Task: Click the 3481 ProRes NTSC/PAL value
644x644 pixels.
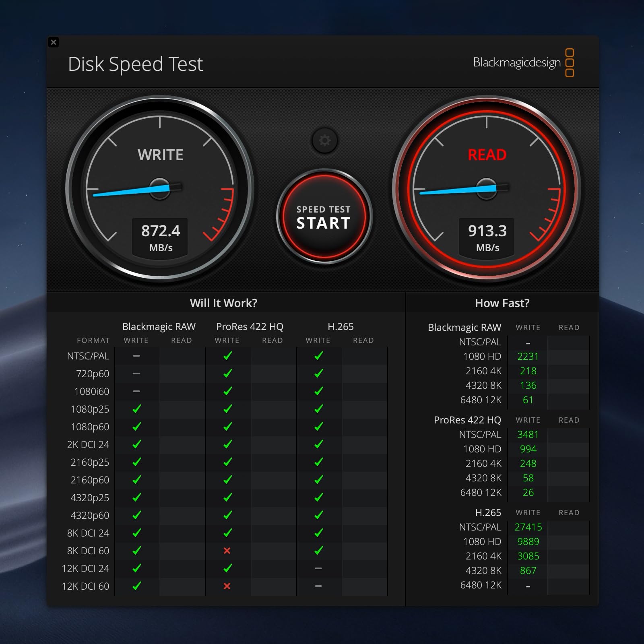Action: point(528,435)
